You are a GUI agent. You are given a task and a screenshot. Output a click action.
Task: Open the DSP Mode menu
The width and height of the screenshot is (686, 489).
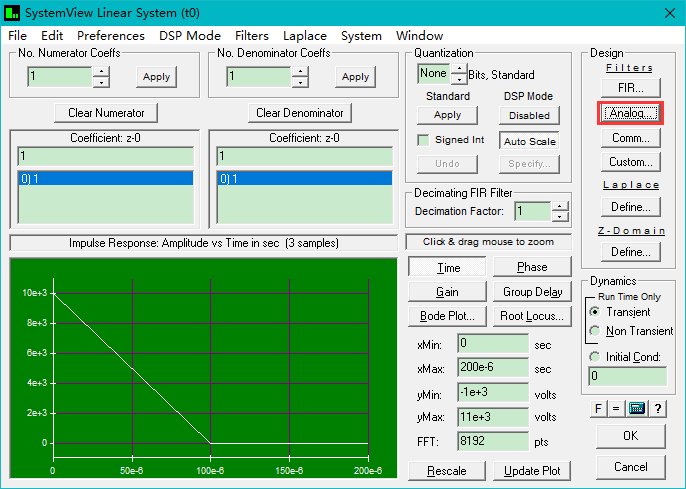pos(190,35)
